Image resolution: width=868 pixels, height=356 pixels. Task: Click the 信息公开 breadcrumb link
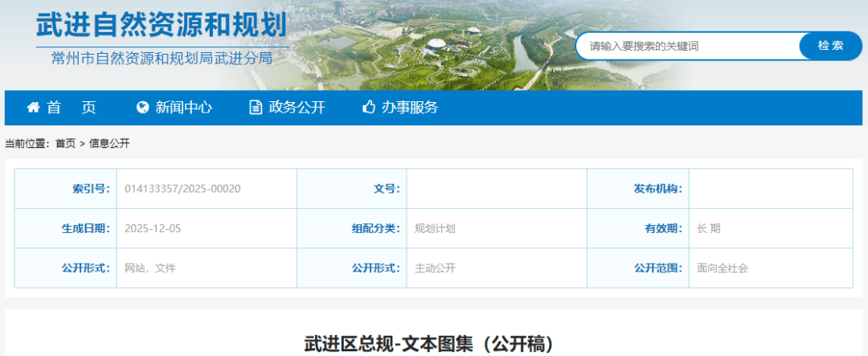[109, 144]
